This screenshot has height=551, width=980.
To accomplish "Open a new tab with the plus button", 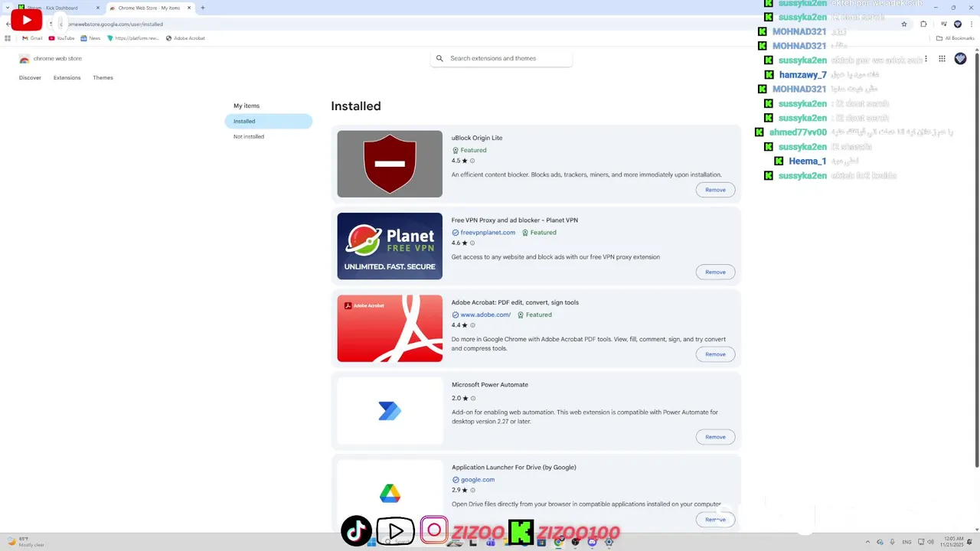I will pos(203,8).
